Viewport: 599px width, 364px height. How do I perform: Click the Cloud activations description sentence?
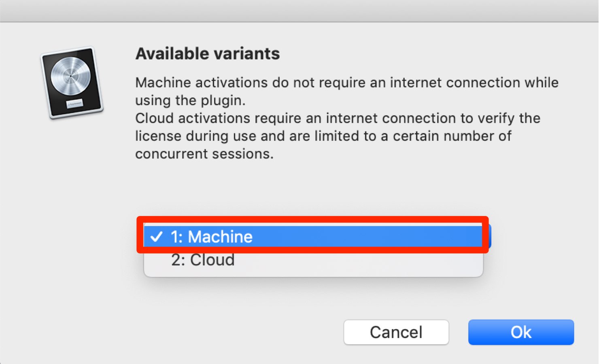[x=338, y=136]
